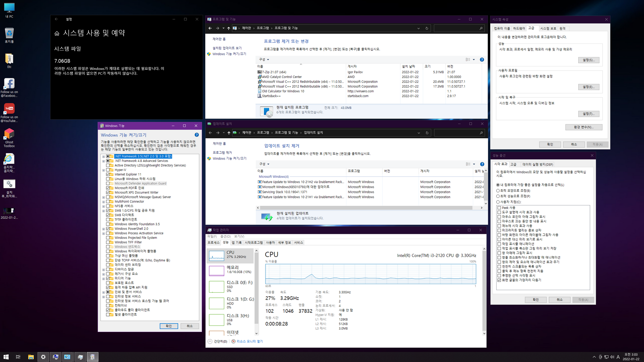Expand the Hyper-V tree node
This screenshot has height=362, width=644.
pos(103,170)
